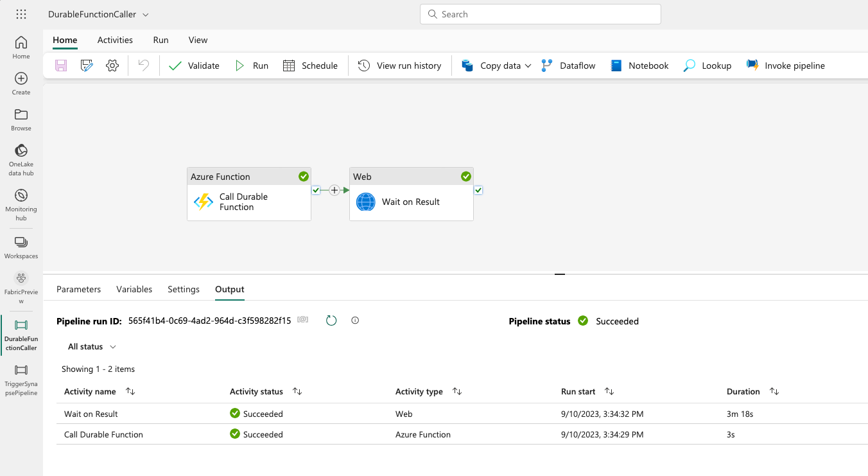This screenshot has width=868, height=476.
Task: Expand the DurableFunctionCaller title dropdown
Action: (146, 14)
